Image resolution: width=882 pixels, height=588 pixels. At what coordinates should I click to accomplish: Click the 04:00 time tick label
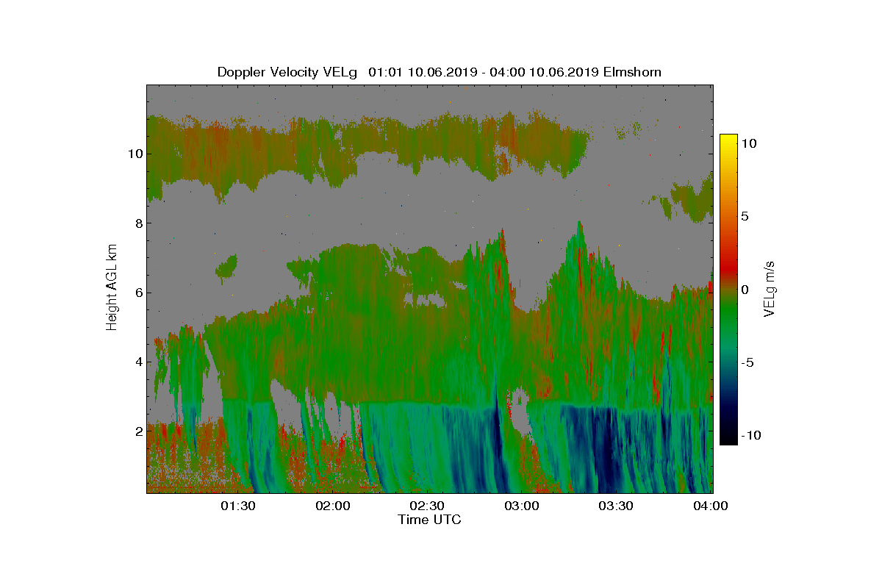pyautogui.click(x=711, y=506)
